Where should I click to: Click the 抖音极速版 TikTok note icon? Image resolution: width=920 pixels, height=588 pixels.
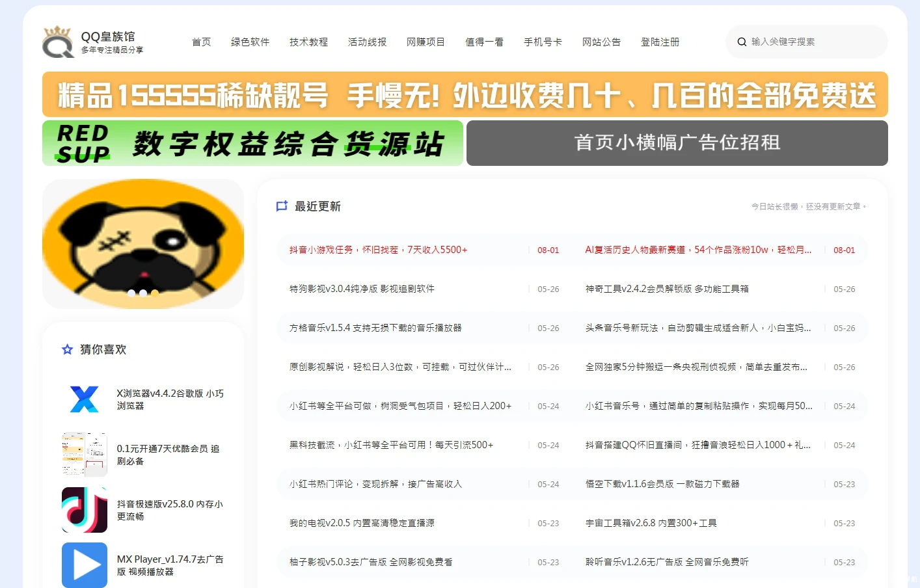[x=84, y=510]
